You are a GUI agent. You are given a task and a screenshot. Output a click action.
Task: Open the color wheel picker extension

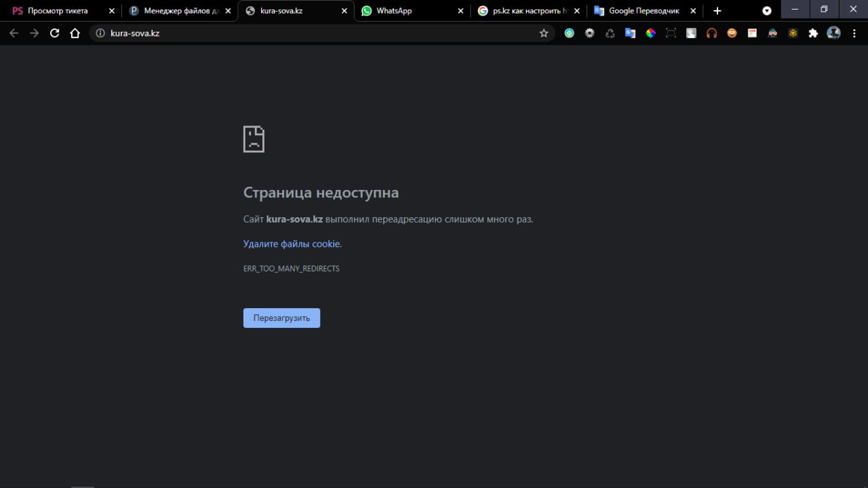point(650,33)
